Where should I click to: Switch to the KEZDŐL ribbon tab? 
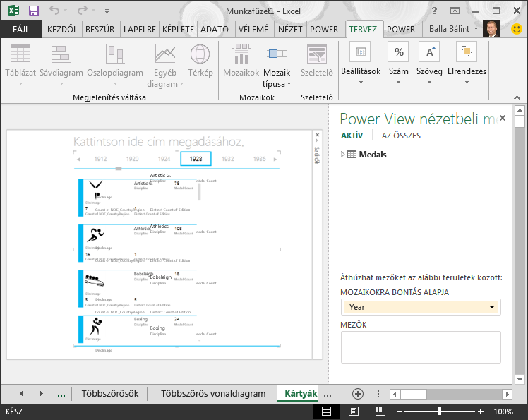(x=62, y=30)
